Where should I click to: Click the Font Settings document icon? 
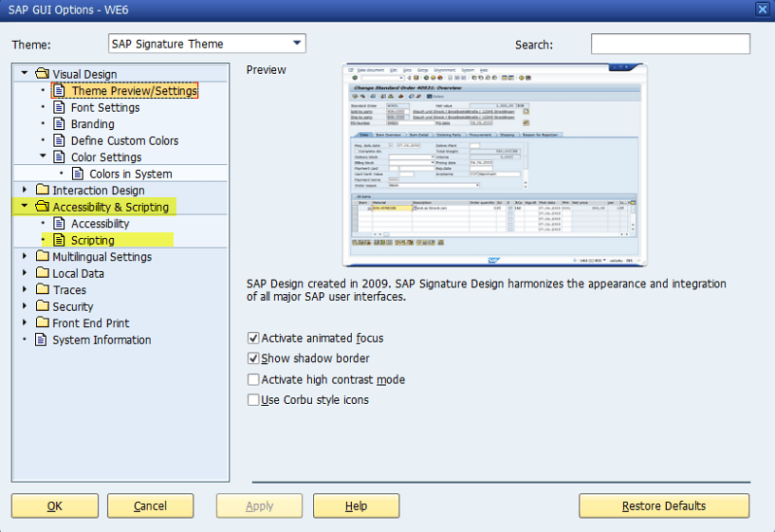click(59, 107)
